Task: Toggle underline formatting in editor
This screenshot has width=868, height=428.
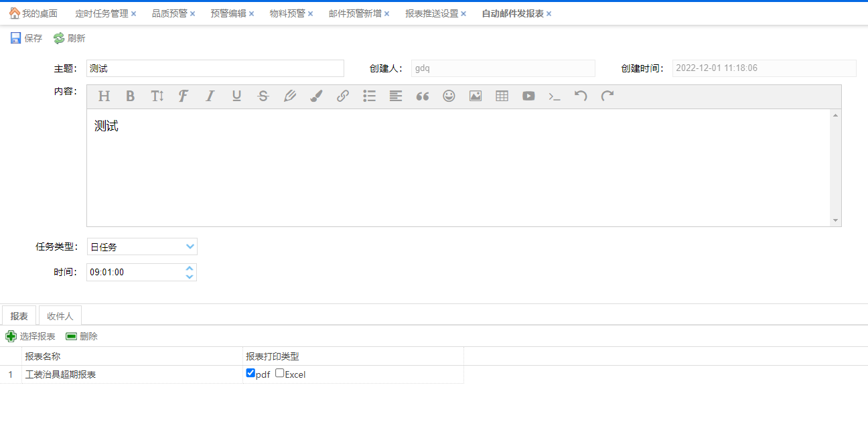Action: [236, 96]
